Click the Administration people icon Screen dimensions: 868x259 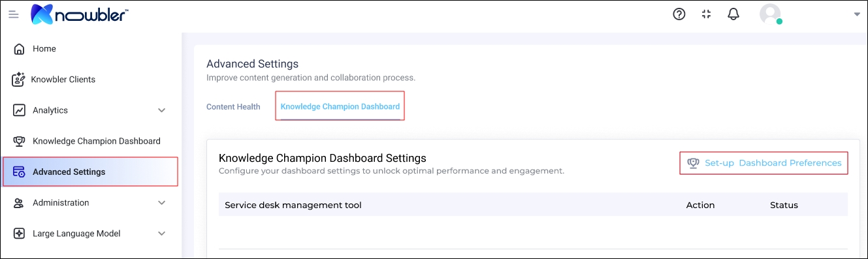pyautogui.click(x=19, y=203)
